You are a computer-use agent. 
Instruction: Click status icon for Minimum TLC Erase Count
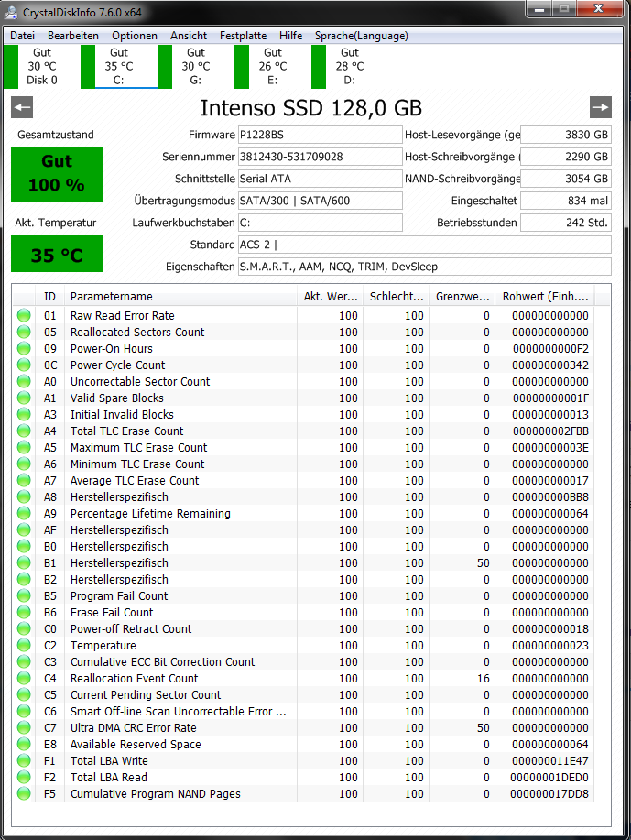[x=24, y=464]
